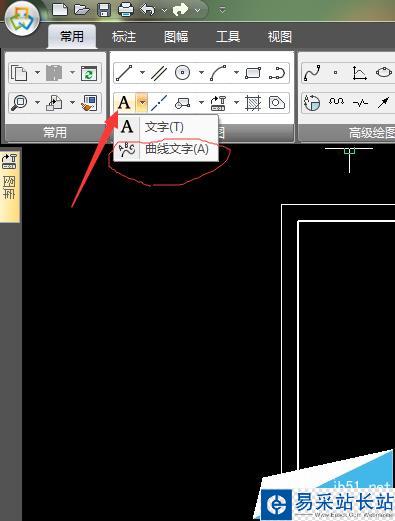The height and width of the screenshot is (521, 395).
Task: Select the circle drawing tool
Action: 182,73
